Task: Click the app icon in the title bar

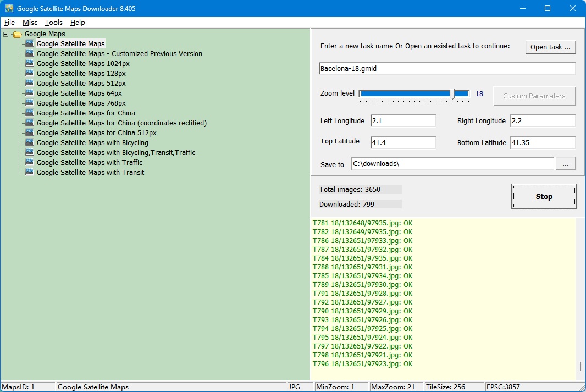Action: pos(9,8)
